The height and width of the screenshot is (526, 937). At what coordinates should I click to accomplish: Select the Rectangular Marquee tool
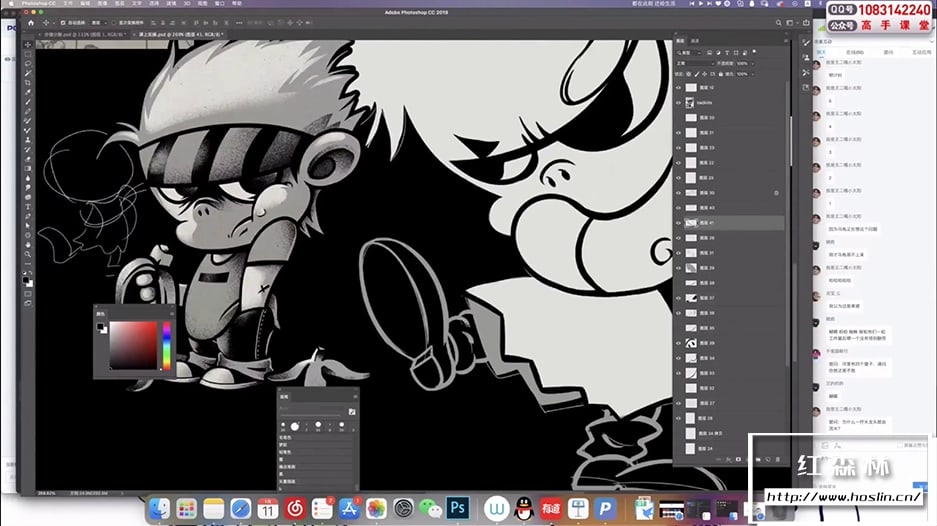click(28, 54)
